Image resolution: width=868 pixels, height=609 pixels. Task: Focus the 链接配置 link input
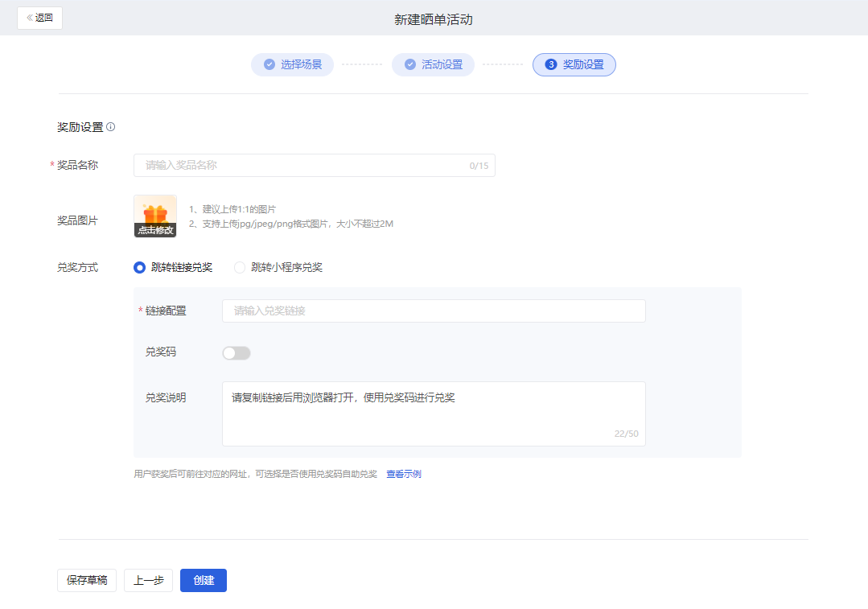point(434,311)
